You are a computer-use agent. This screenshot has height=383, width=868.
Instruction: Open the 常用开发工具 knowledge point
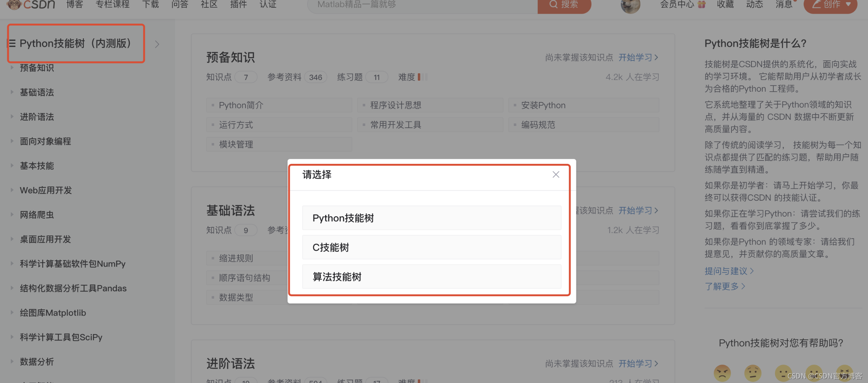pyautogui.click(x=430, y=125)
